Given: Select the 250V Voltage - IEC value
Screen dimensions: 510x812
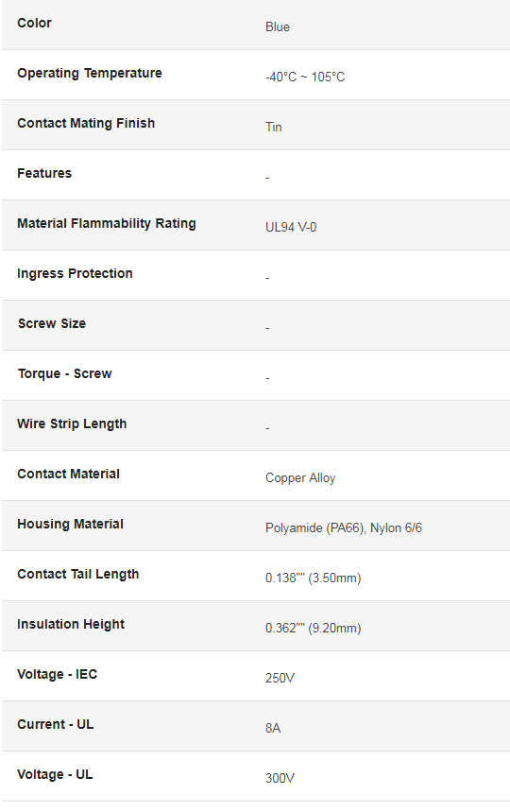Looking at the screenshot, I should 280,678.
